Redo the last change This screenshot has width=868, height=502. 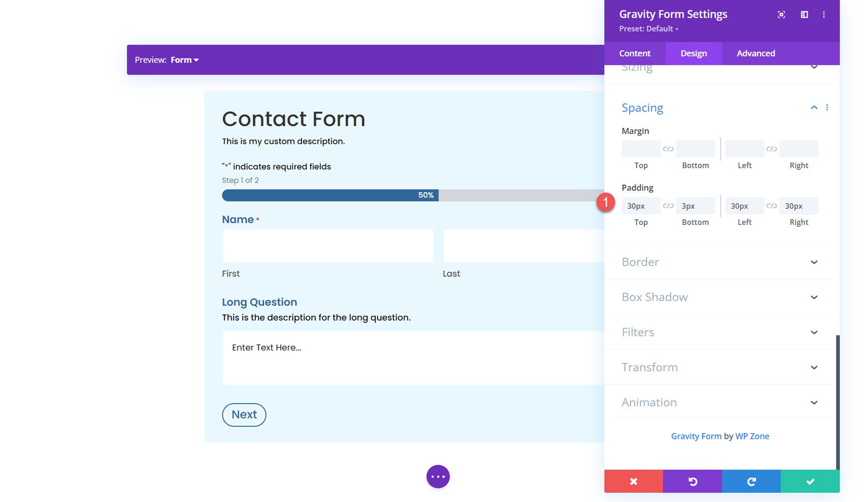pyautogui.click(x=751, y=481)
